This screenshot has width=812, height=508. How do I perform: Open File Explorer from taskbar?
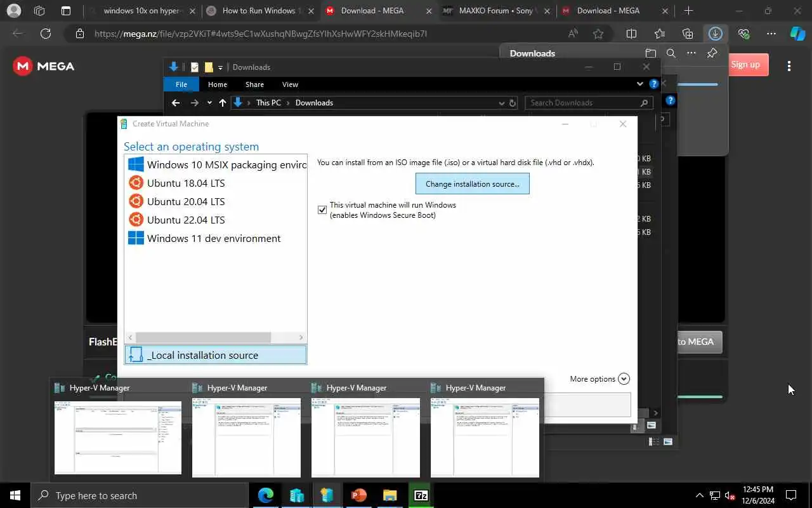pyautogui.click(x=390, y=495)
